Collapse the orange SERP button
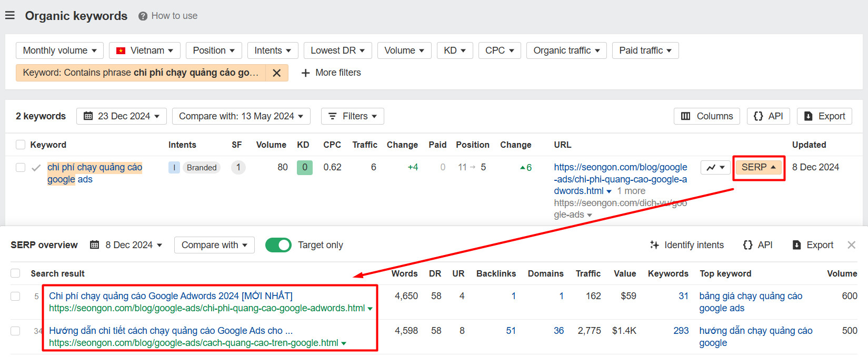The image size is (868, 357). 759,167
